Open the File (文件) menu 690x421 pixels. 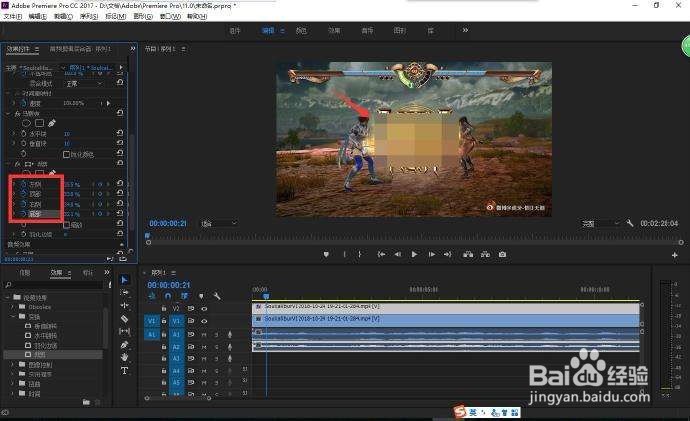[x=13, y=16]
